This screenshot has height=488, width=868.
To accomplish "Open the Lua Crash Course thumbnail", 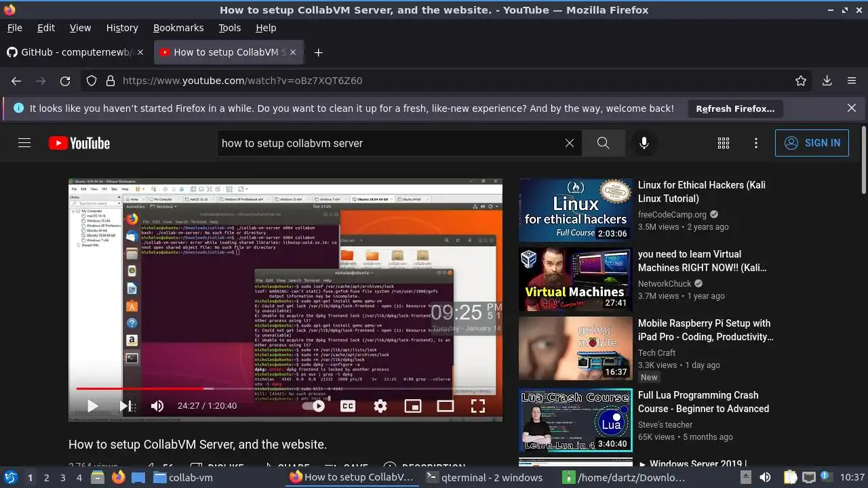I will click(x=575, y=420).
